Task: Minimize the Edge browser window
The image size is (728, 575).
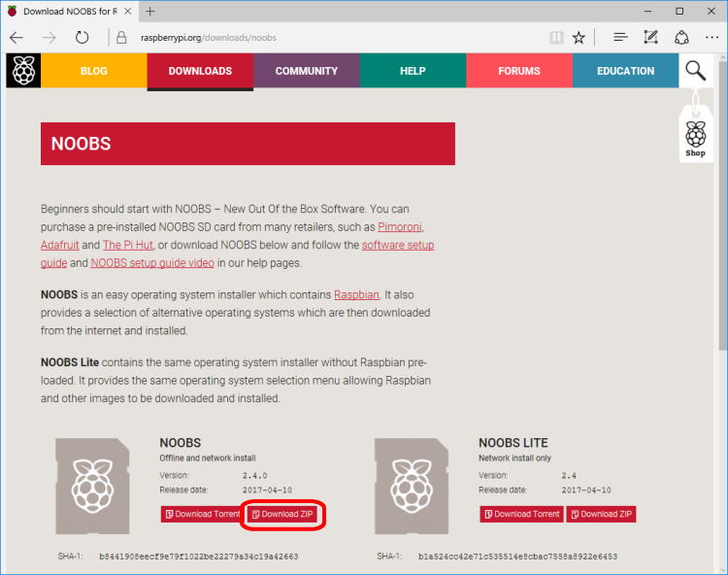Action: 648,11
